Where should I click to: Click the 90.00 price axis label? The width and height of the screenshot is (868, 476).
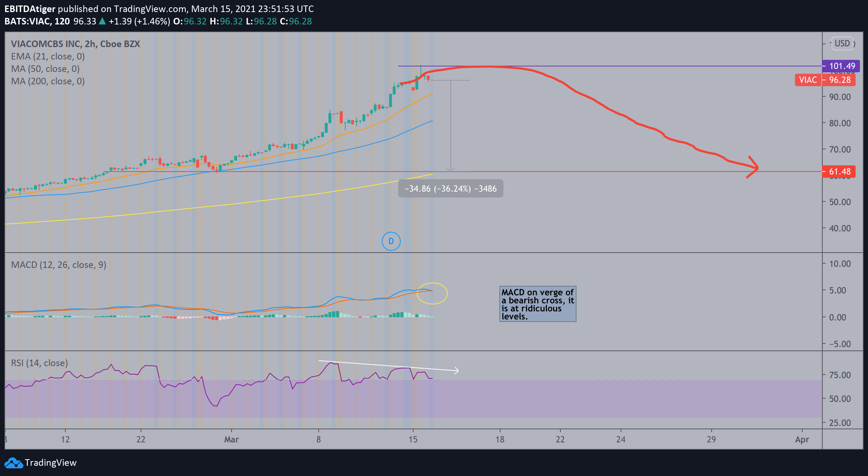[840, 97]
